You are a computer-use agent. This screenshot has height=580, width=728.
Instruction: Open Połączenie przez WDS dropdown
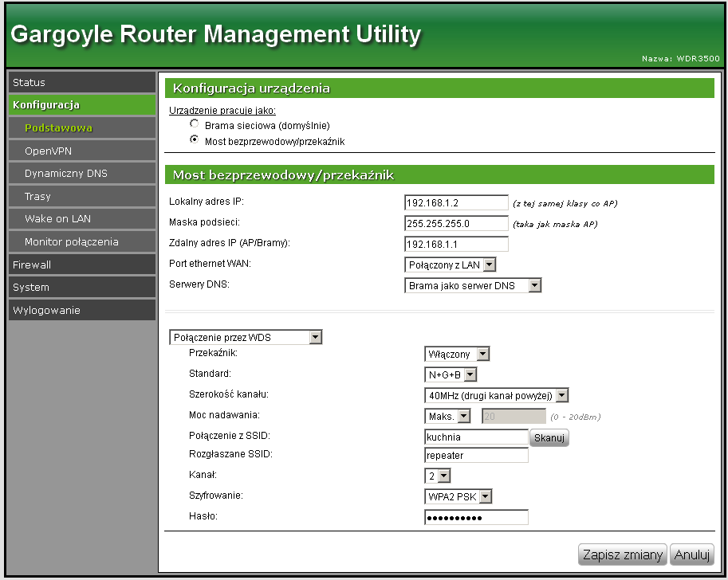coord(246,337)
